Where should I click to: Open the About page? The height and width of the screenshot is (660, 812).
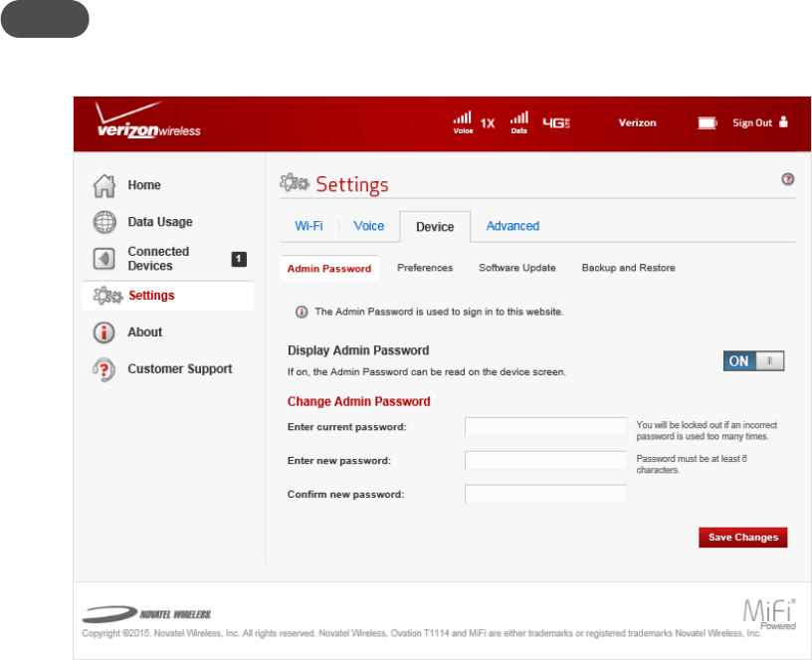click(x=145, y=332)
